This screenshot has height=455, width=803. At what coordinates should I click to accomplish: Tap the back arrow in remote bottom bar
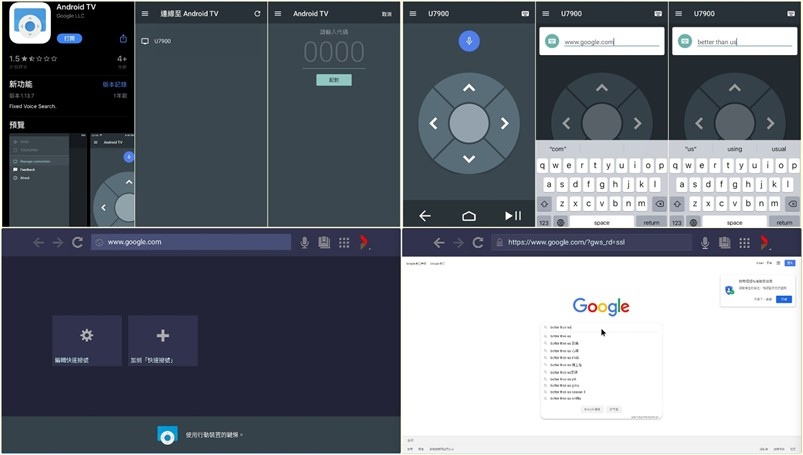point(425,216)
